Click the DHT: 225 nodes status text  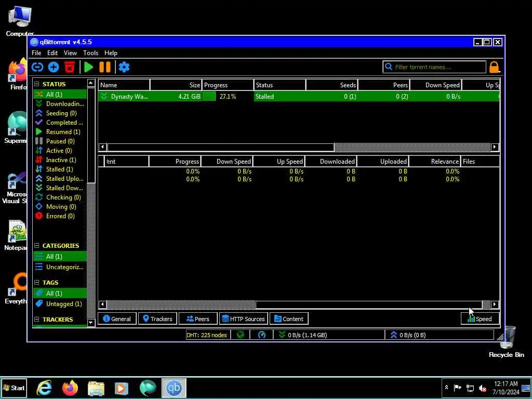point(207,335)
